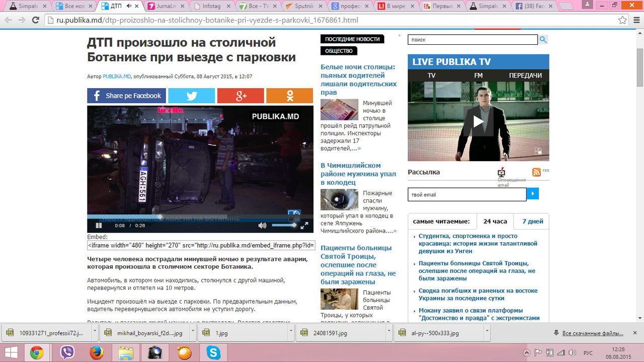Click the Share pe Facebook button

click(127, 96)
